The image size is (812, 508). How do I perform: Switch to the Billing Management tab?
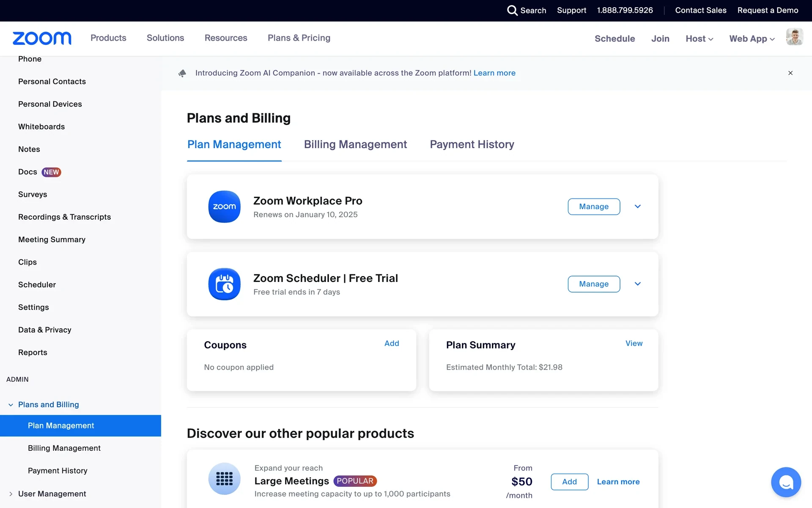click(x=355, y=144)
